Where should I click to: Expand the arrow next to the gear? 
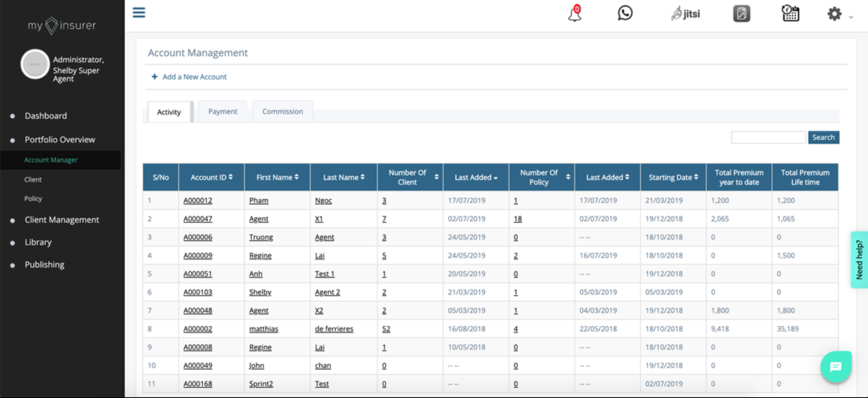851,17
